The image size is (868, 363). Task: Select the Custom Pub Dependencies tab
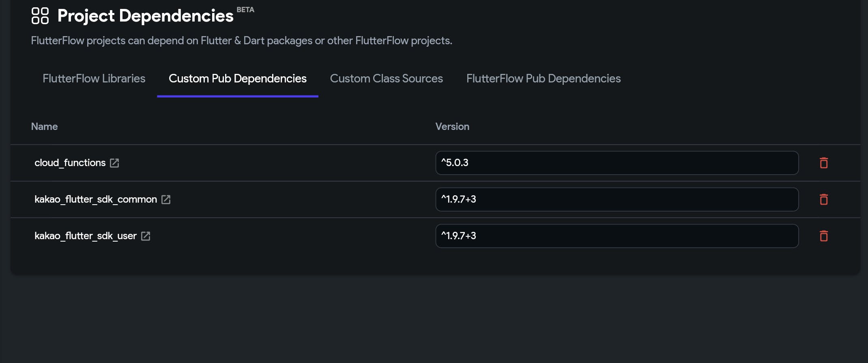click(x=237, y=78)
